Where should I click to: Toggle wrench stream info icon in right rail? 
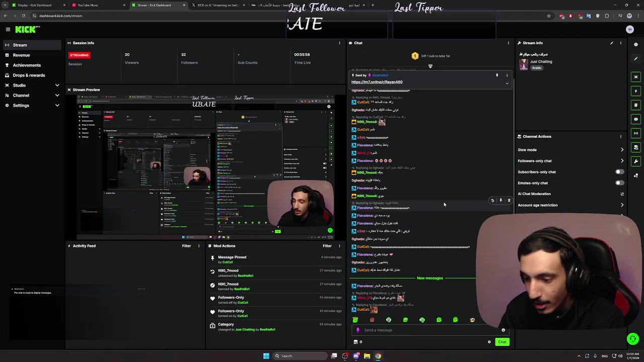636,161
